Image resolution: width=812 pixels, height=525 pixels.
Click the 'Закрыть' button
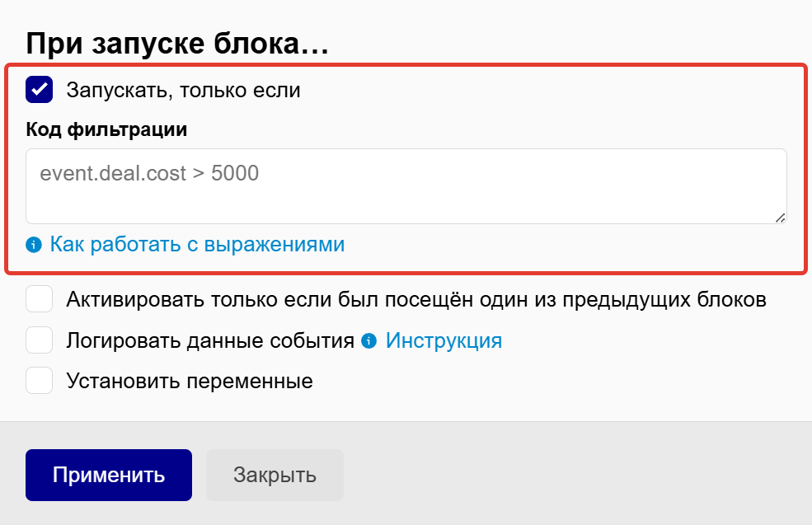pos(275,475)
